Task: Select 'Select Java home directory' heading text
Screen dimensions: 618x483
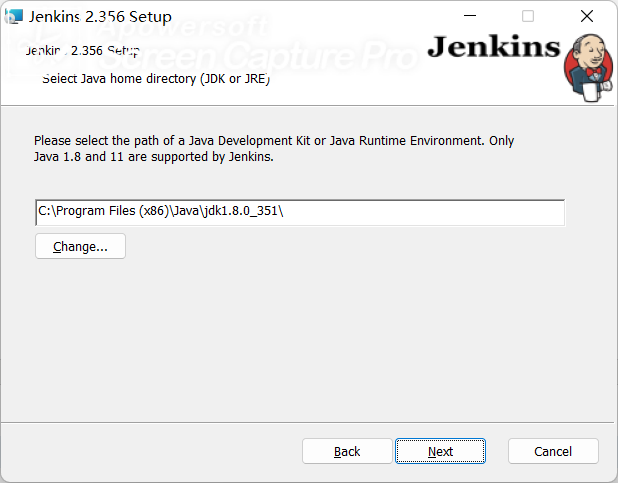Action: coord(156,79)
